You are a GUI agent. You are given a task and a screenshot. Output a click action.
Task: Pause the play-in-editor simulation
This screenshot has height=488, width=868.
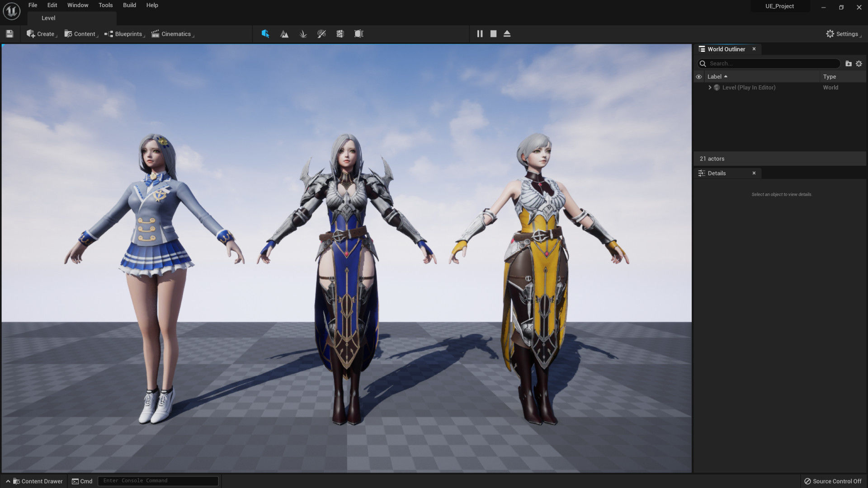(480, 34)
